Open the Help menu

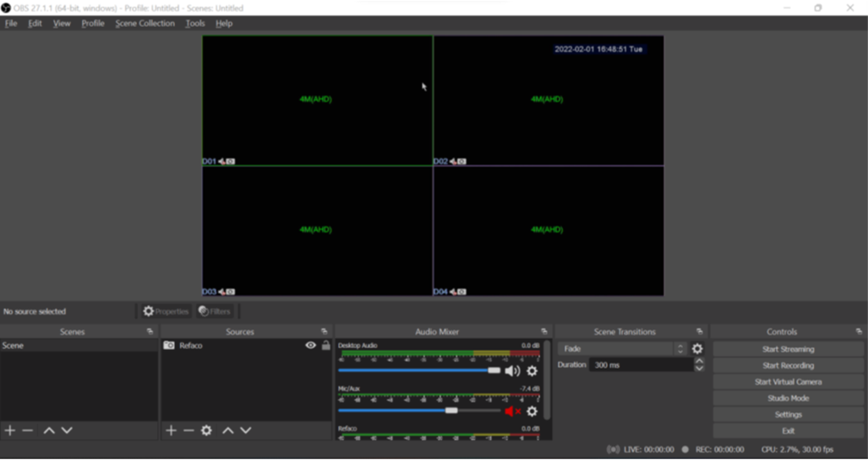[224, 23]
